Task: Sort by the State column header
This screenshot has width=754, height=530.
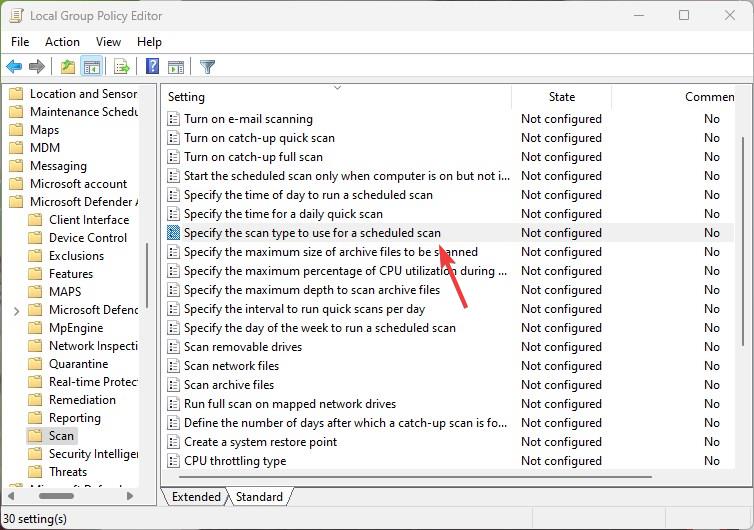Action: coord(562,97)
